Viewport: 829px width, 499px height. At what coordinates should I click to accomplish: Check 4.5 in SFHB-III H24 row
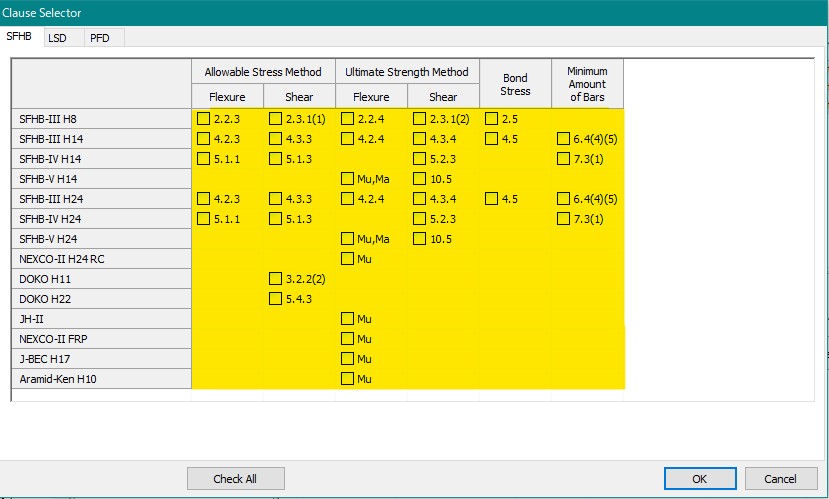click(491, 199)
